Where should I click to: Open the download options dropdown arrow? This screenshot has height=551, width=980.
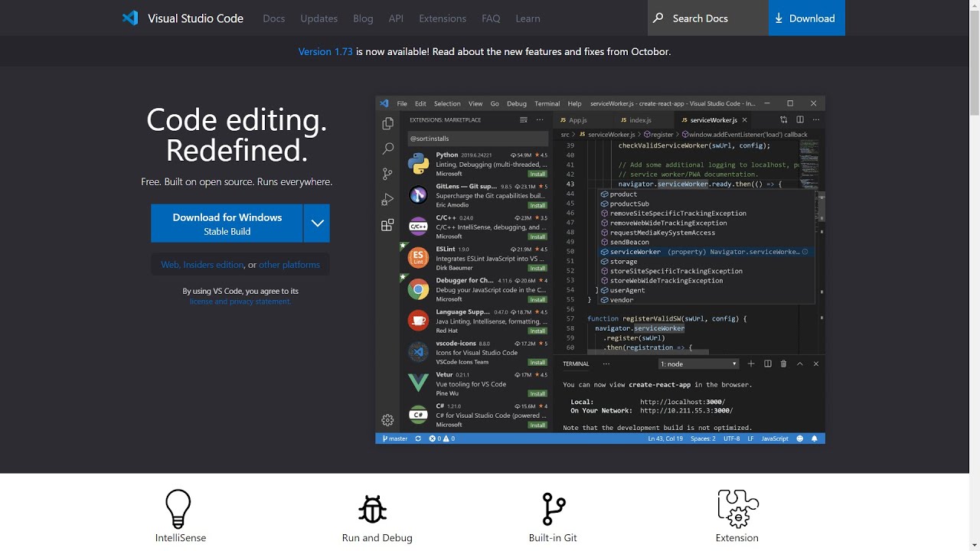point(317,223)
